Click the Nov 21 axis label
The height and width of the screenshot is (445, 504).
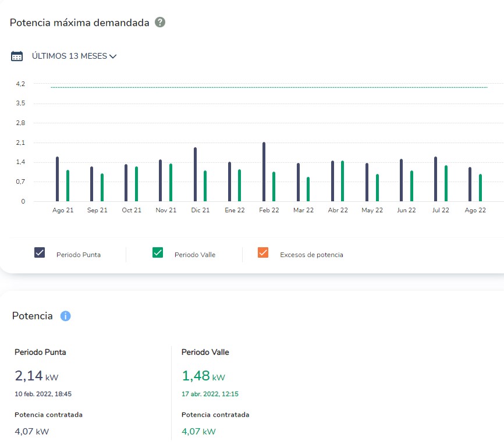166,210
